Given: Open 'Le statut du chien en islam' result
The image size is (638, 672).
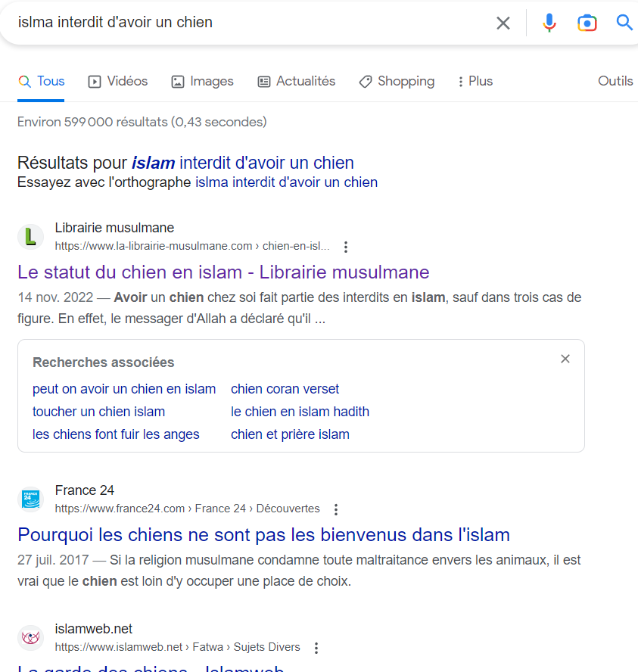Looking at the screenshot, I should 223,272.
